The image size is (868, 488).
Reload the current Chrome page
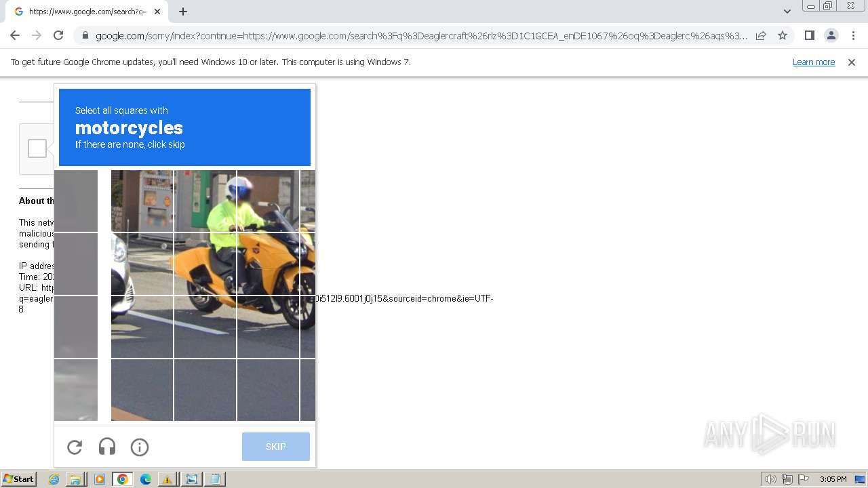click(x=58, y=35)
